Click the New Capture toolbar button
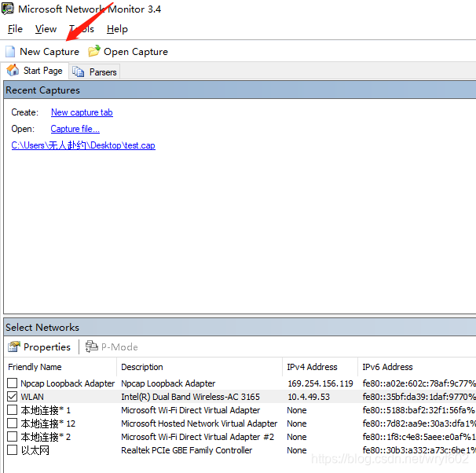476x473 pixels. [42, 52]
